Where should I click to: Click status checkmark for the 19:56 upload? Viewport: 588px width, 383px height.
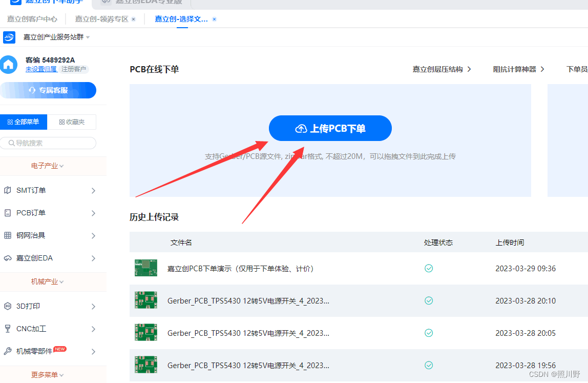coord(429,365)
